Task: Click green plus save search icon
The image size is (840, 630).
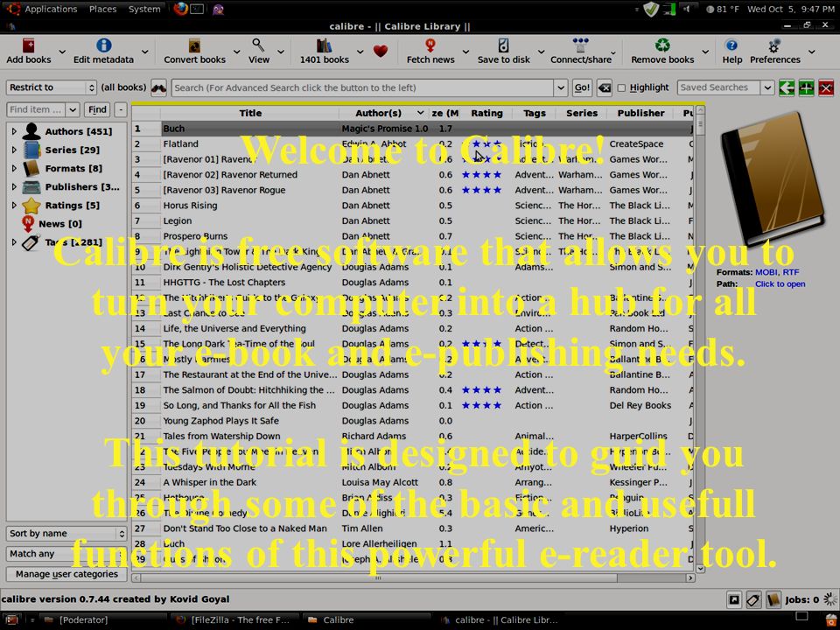Action: tap(806, 87)
